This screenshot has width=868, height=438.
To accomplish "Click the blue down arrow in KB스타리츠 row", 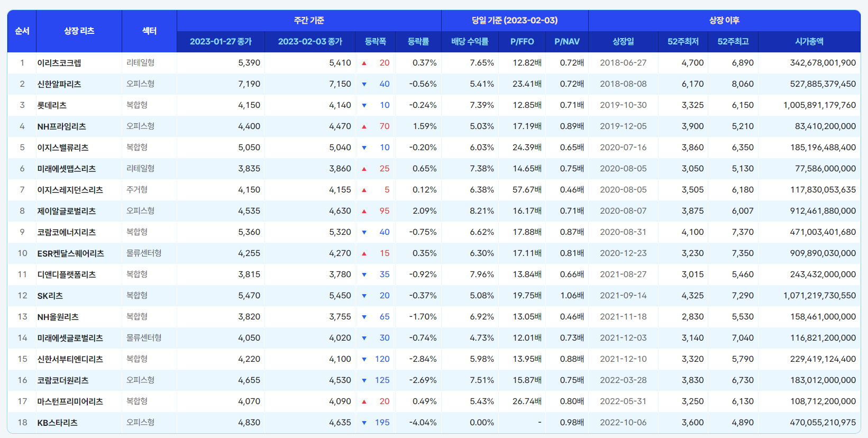I will [364, 423].
